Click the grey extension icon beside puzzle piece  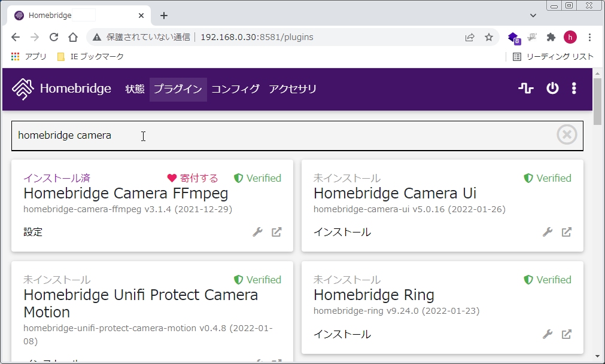point(533,37)
